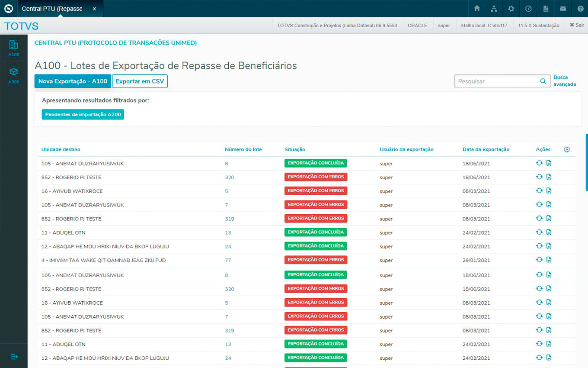Open the organization hierarchy icon in top bar

coord(494,9)
